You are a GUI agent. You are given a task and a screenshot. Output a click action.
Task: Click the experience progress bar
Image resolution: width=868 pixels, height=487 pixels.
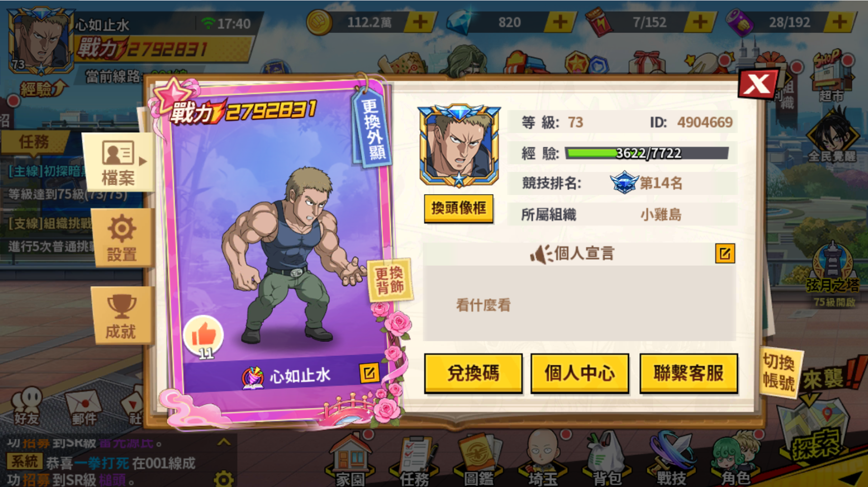(647, 153)
